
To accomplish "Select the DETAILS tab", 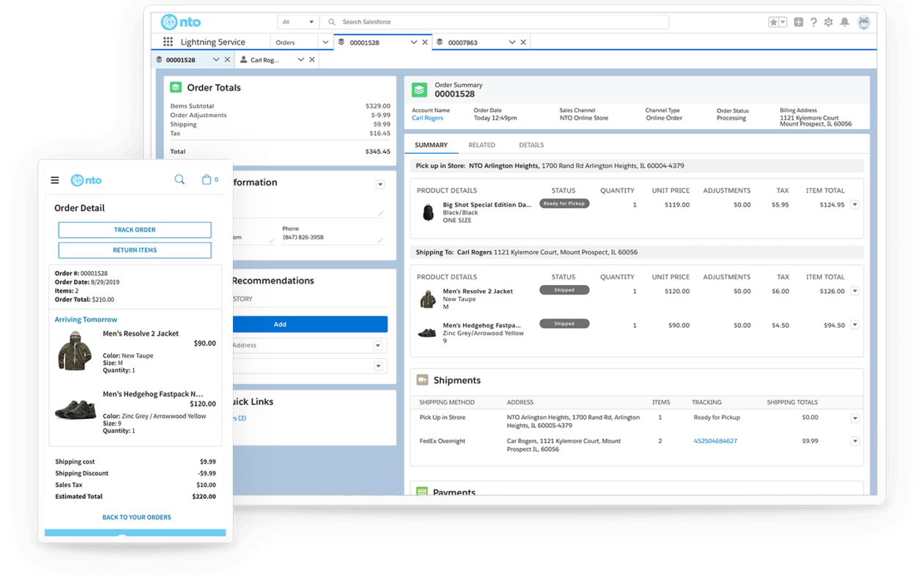I will click(531, 145).
